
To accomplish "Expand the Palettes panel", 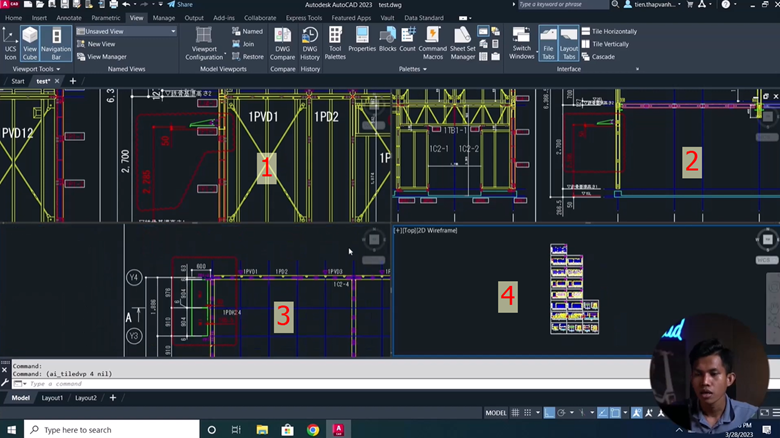I will 413,69.
